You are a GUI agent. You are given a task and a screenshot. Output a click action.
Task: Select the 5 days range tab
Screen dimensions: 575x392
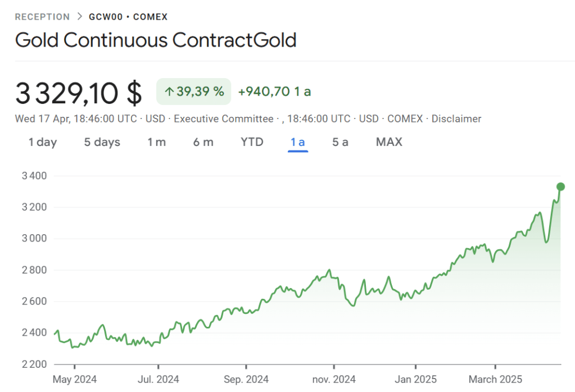tap(102, 142)
